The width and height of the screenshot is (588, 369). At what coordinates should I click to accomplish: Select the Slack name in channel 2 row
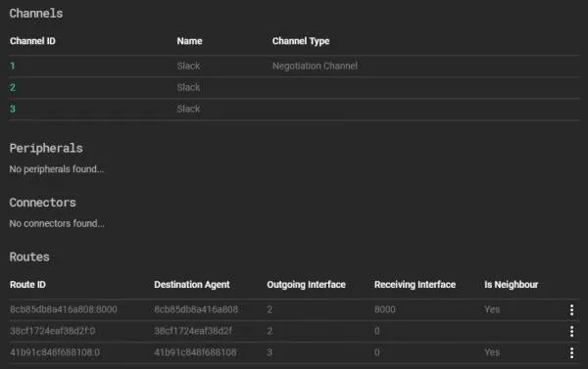tap(188, 87)
